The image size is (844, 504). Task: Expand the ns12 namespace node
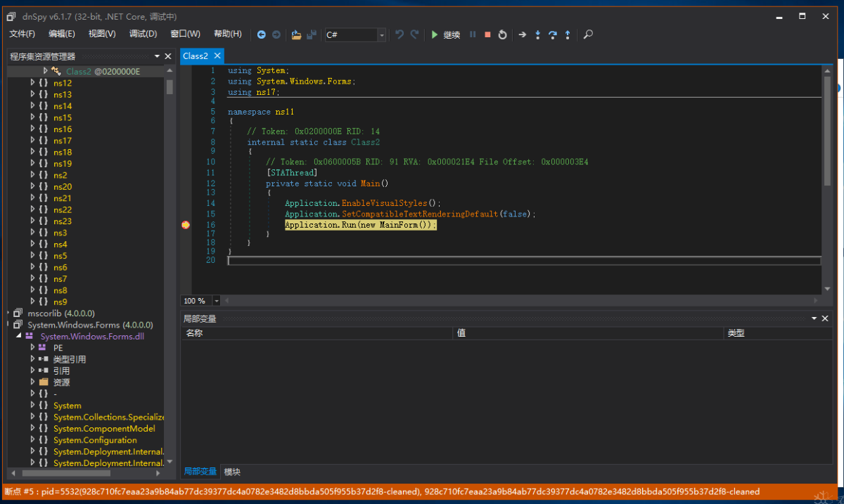click(32, 83)
